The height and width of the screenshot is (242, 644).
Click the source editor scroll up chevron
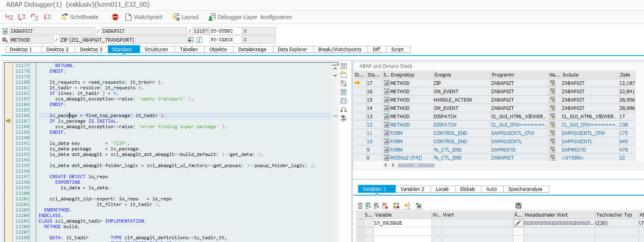coord(335,69)
